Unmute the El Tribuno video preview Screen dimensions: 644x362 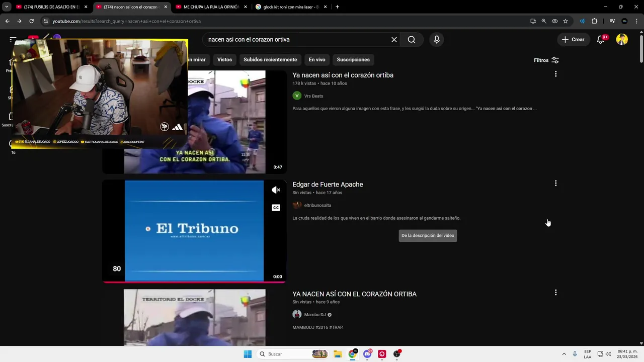pyautogui.click(x=276, y=190)
